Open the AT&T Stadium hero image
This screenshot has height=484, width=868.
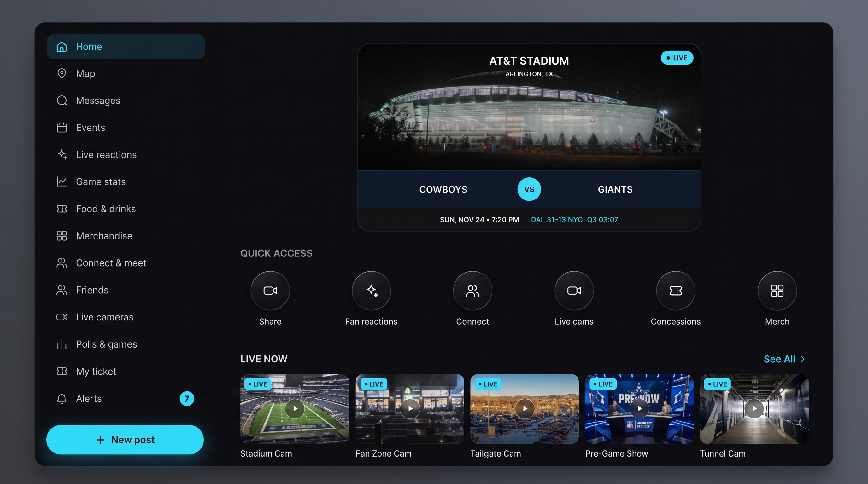(529, 107)
